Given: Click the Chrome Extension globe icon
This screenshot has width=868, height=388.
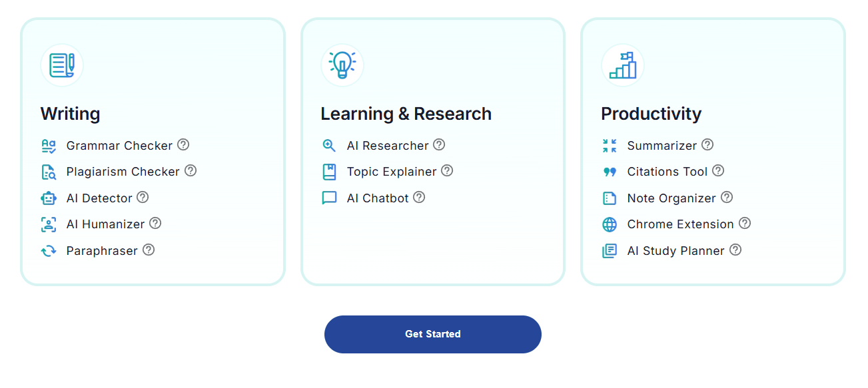Looking at the screenshot, I should (610, 225).
